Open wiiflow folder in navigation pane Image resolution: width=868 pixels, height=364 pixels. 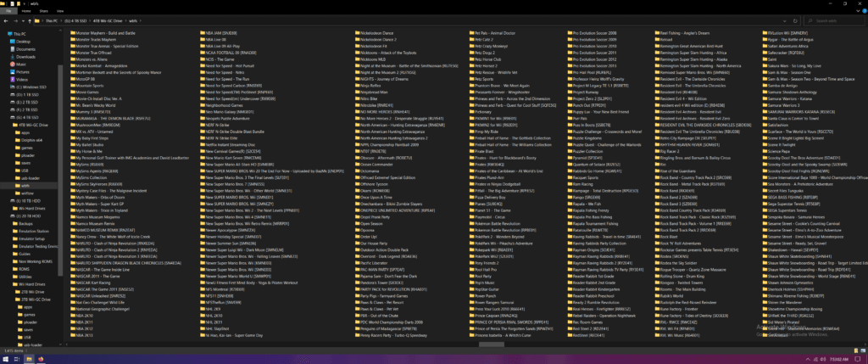click(26, 193)
